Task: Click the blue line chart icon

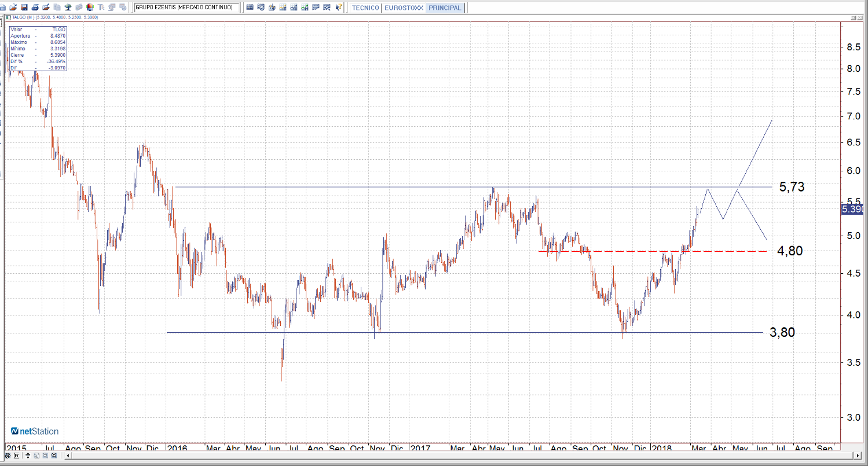Action: coord(294,8)
